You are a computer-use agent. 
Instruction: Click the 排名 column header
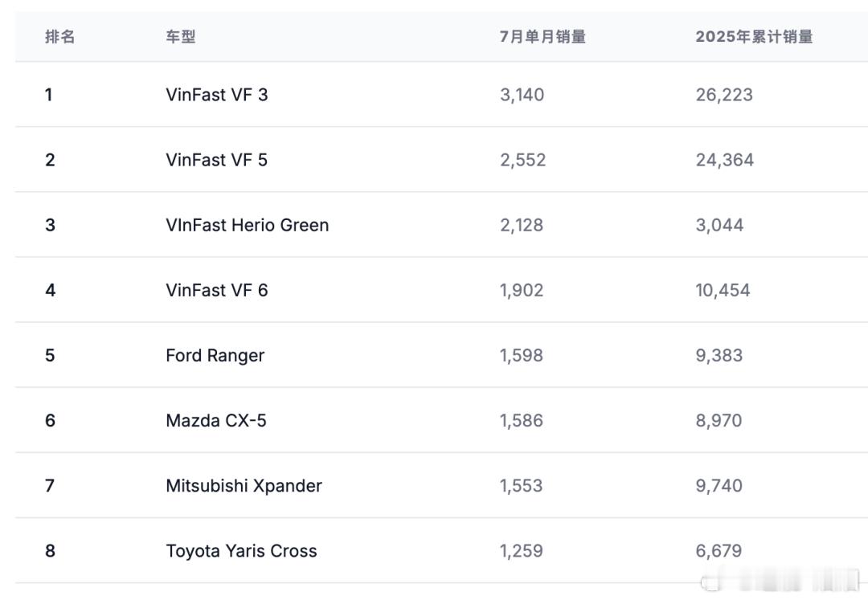59,37
